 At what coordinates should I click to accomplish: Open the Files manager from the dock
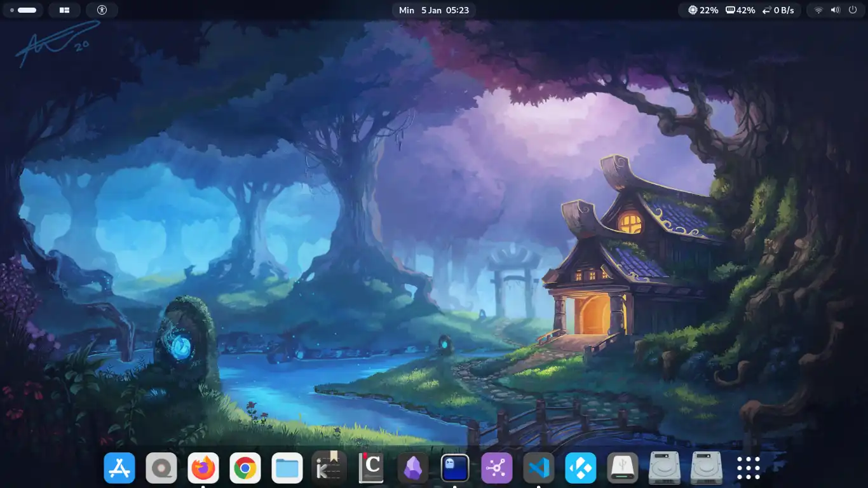pyautogui.click(x=287, y=469)
